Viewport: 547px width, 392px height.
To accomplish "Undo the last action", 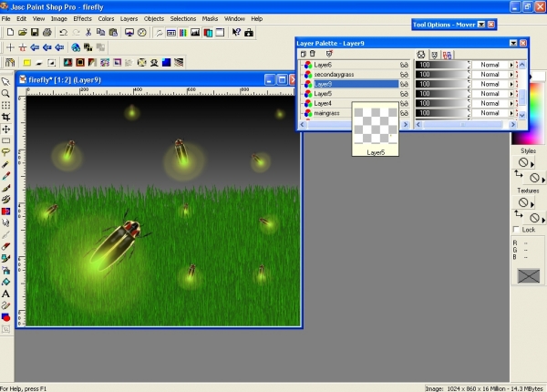I will [63, 33].
